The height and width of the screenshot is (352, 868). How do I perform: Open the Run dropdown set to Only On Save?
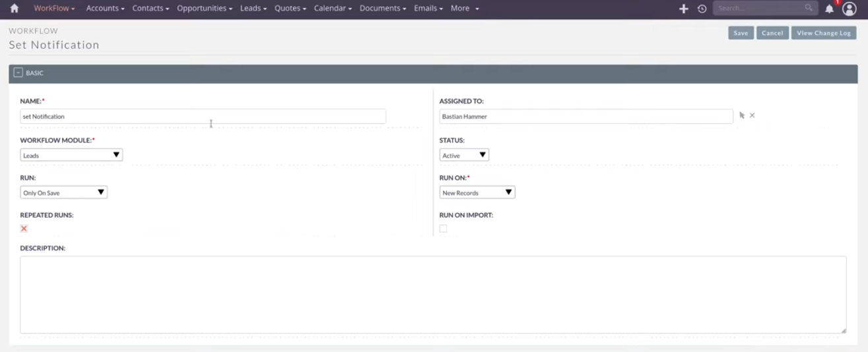click(x=64, y=192)
